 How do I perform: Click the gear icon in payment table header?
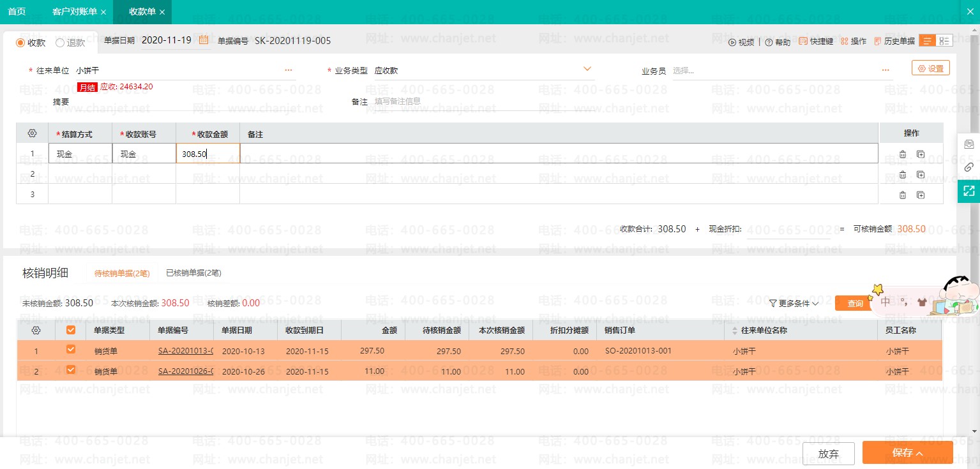[32, 133]
